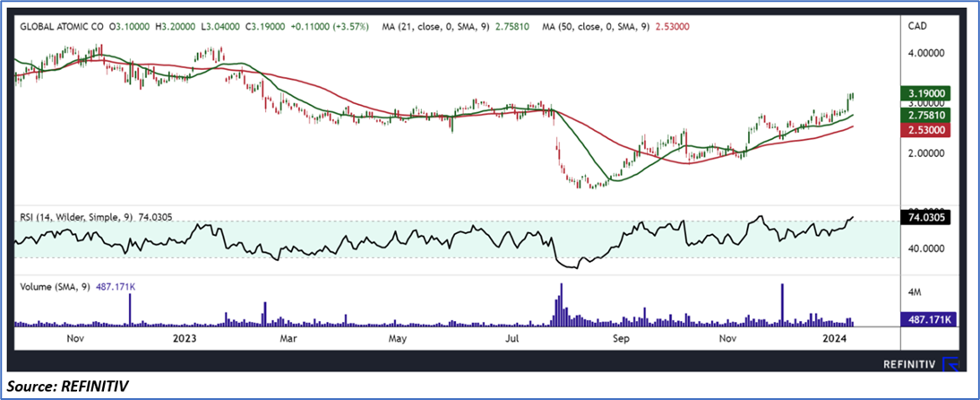Image resolution: width=980 pixels, height=400 pixels.
Task: Click the change value +0.11000 (+3.57%)
Action: (331, 27)
